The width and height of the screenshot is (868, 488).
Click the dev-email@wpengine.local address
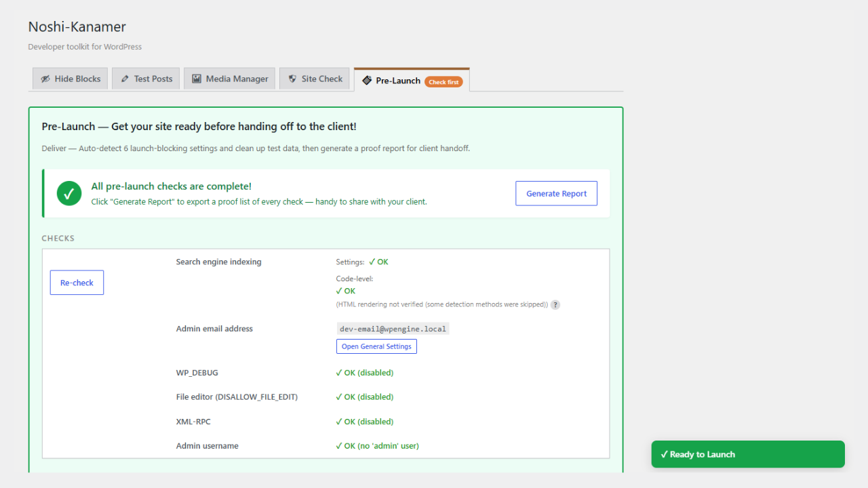click(393, 329)
